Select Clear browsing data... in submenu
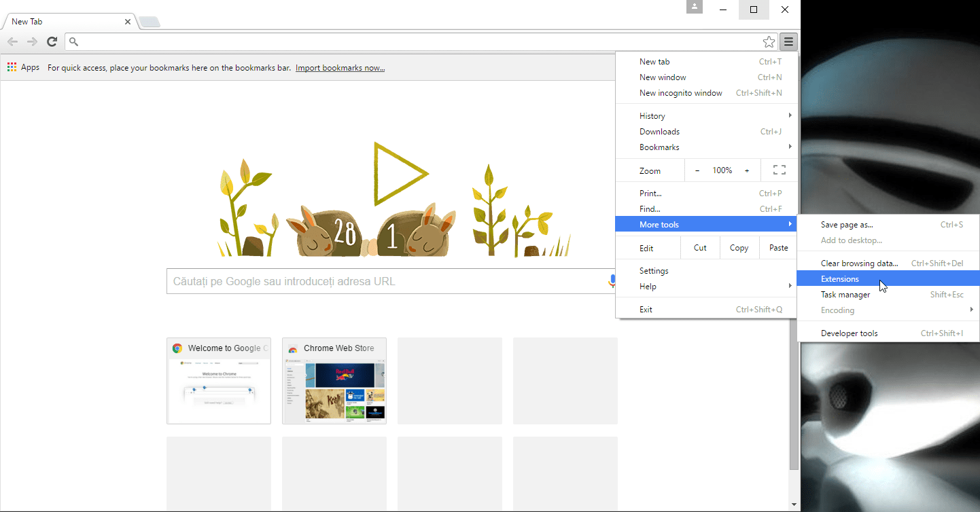Image resolution: width=980 pixels, height=512 pixels. coord(888,263)
